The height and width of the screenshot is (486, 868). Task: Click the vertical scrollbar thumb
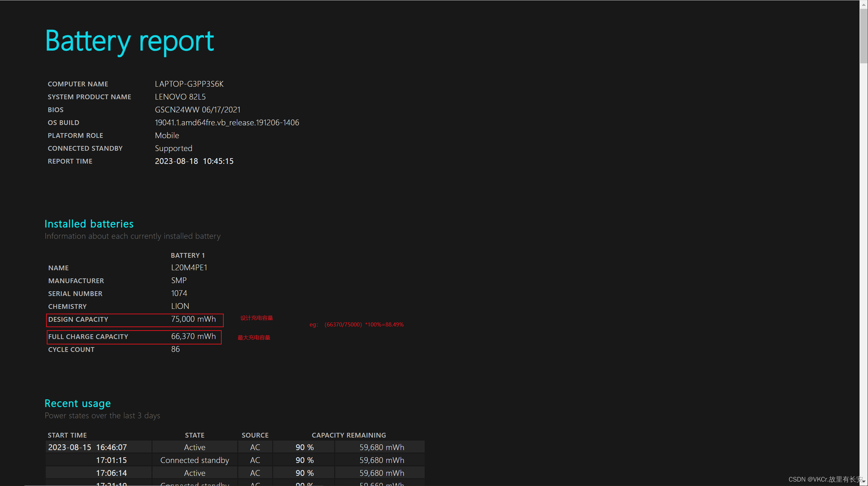(864, 36)
